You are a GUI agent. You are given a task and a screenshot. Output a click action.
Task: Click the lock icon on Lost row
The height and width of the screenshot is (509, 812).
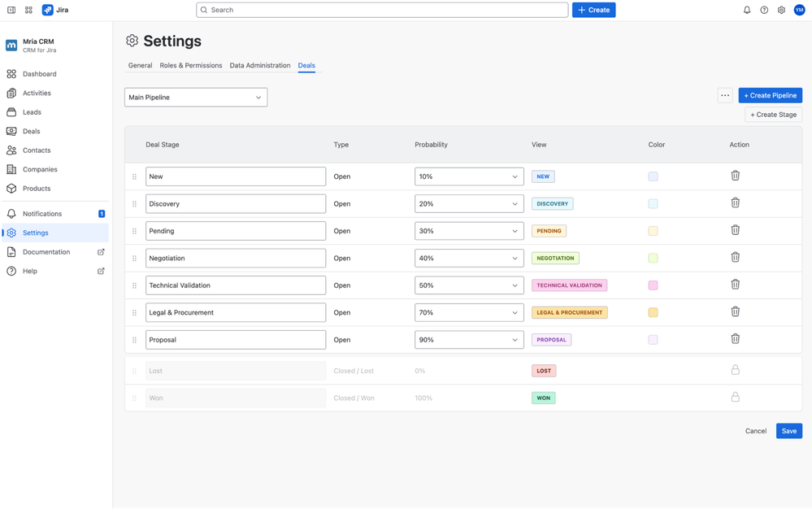coord(735,370)
